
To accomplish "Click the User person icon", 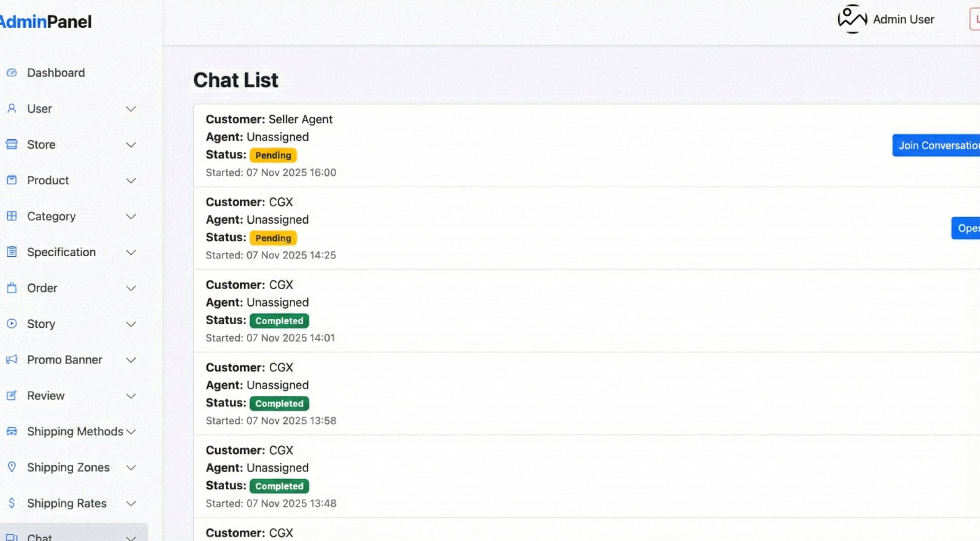I will (x=12, y=108).
